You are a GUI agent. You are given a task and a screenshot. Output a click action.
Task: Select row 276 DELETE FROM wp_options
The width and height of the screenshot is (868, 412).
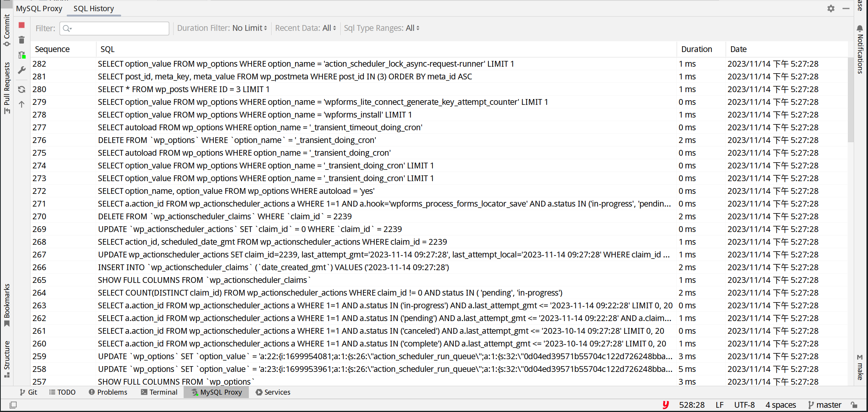pos(439,140)
